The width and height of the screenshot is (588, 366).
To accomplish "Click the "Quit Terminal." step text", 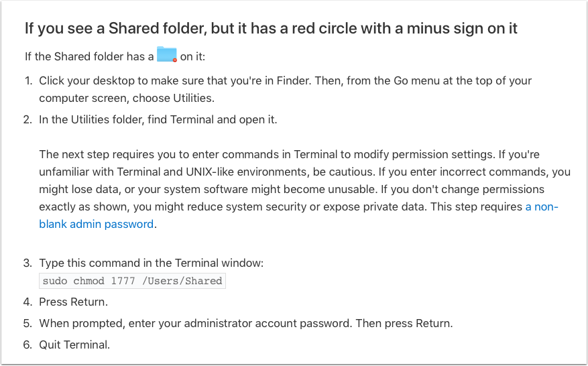I will pos(74,345).
